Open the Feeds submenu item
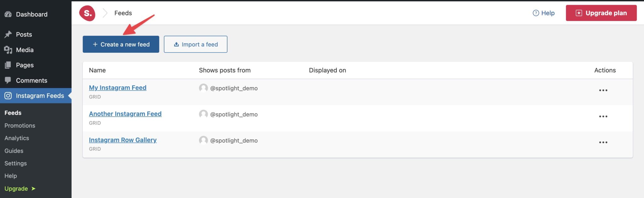 tap(13, 113)
